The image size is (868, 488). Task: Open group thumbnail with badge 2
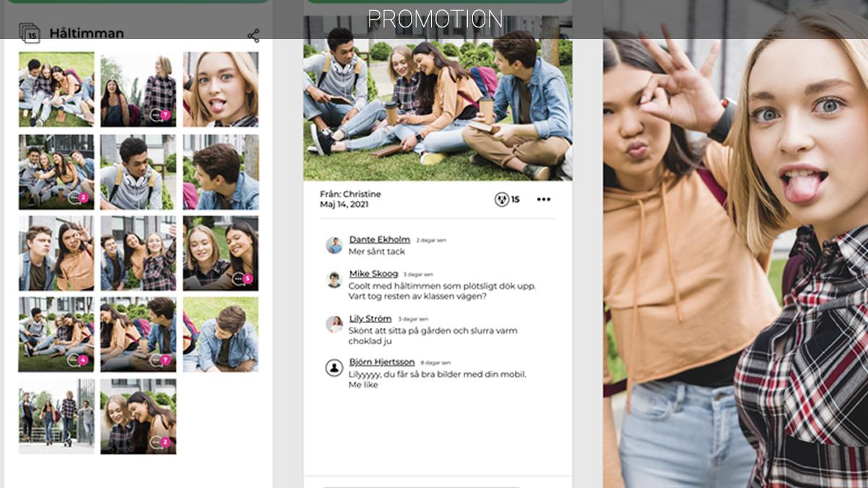(x=56, y=171)
